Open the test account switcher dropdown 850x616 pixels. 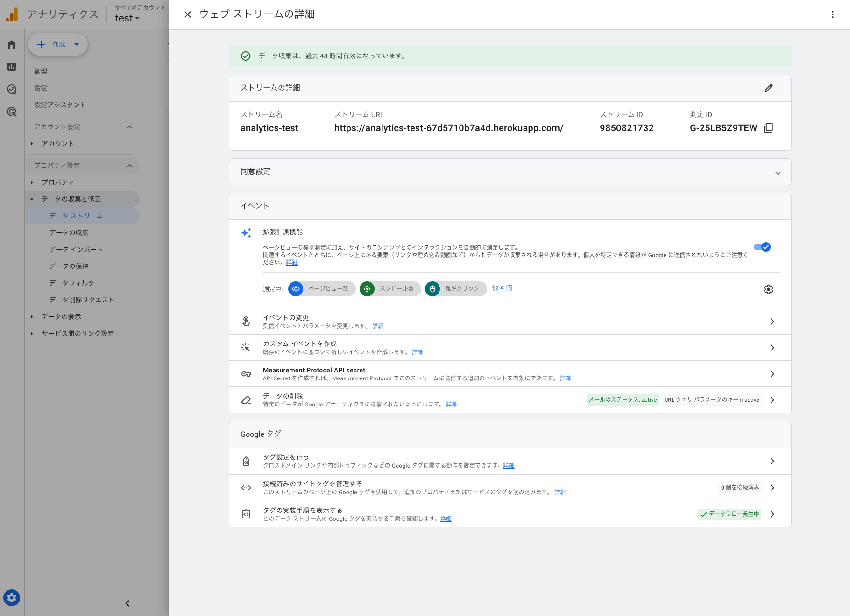(x=127, y=18)
